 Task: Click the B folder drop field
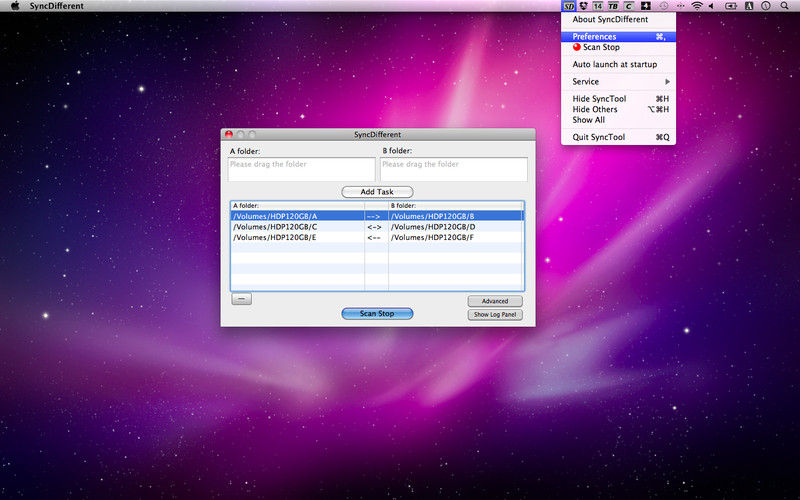tap(454, 169)
